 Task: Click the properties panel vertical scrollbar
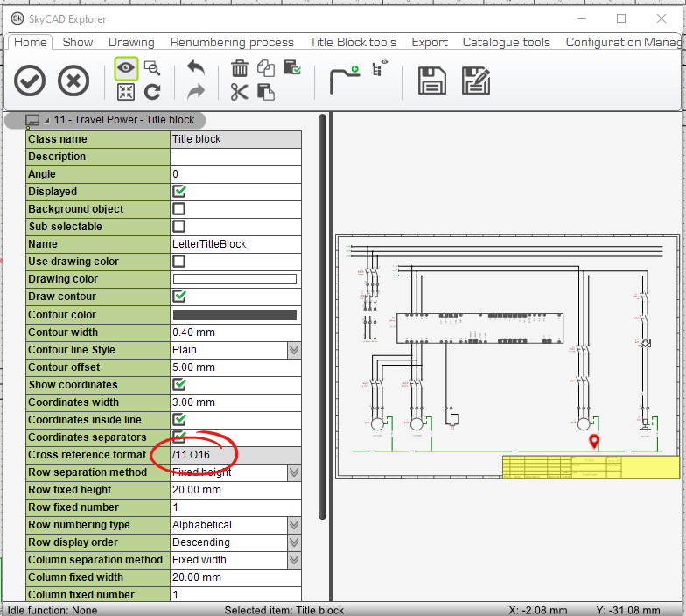[x=322, y=317]
